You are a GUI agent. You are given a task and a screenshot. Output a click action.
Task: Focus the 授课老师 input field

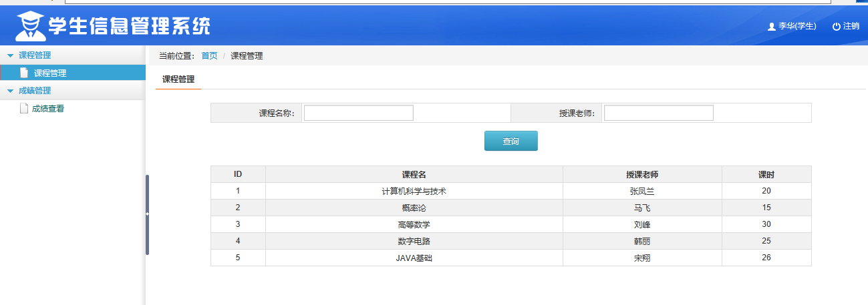(659, 113)
